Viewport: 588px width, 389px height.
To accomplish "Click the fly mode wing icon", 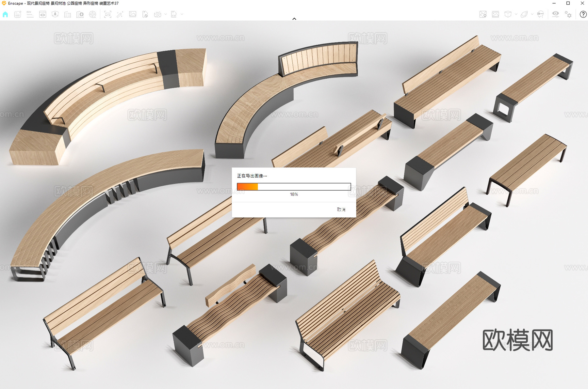I will pos(524,14).
